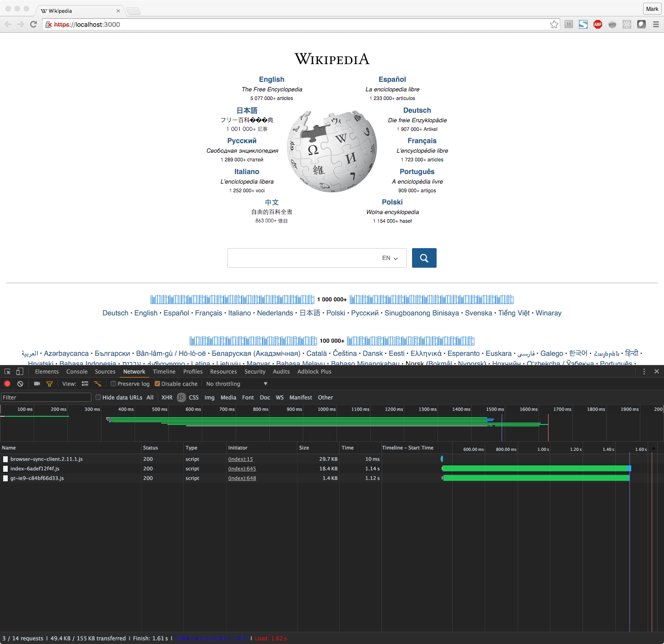Image resolution: width=664 pixels, height=644 pixels.
Task: Click the blue S extension icon
Action: tap(583, 25)
